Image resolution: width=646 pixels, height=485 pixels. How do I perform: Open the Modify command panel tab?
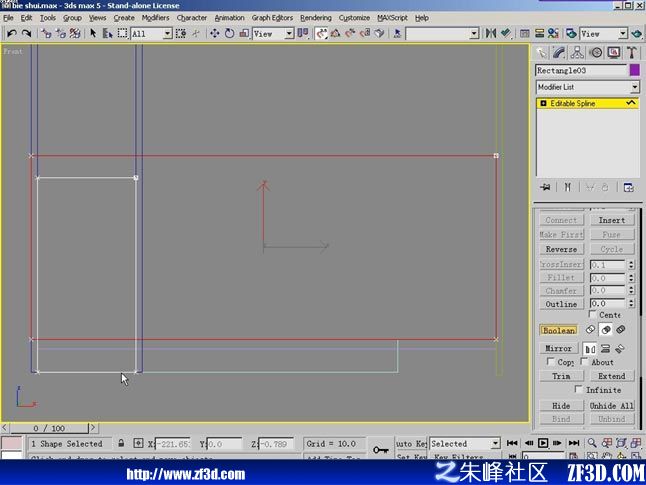click(559, 53)
